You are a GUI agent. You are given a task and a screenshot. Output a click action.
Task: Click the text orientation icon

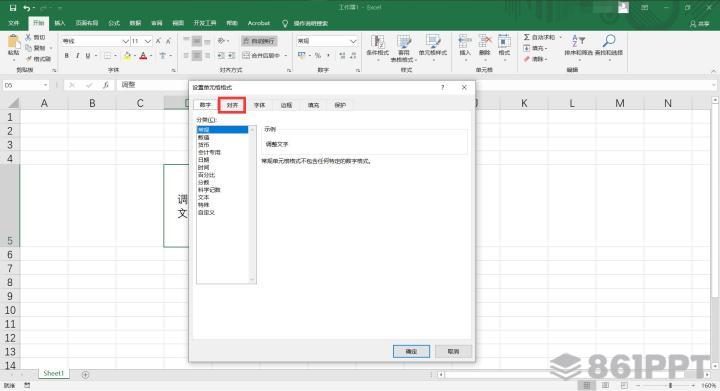[221, 41]
